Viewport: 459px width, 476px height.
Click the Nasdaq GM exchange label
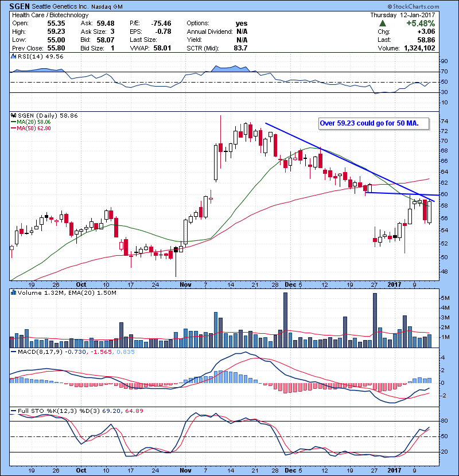click(107, 7)
